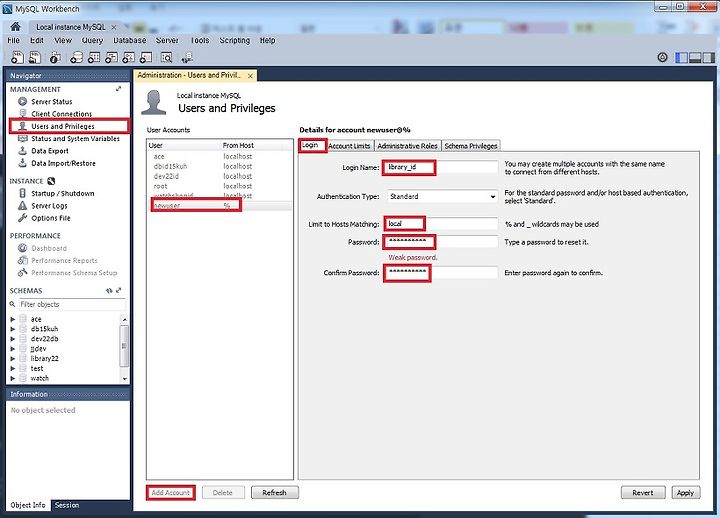This screenshot has width=720, height=518.
Task: Click the Revert button
Action: (x=643, y=493)
